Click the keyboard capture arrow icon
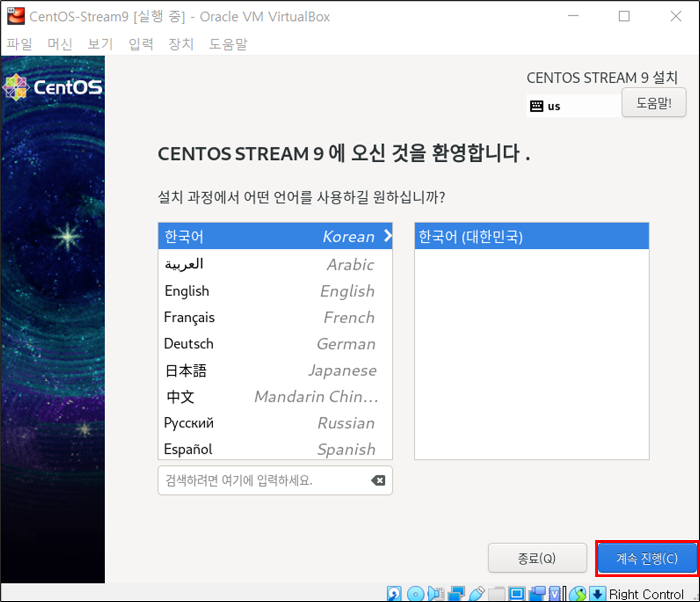 pyautogui.click(x=598, y=594)
